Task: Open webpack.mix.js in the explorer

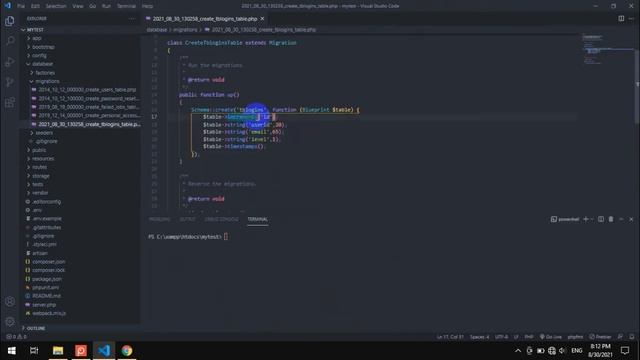Action: 80,313
